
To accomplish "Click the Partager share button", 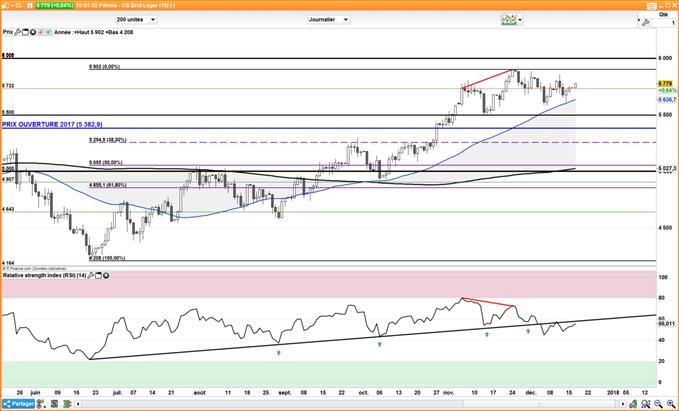I will point(18,404).
